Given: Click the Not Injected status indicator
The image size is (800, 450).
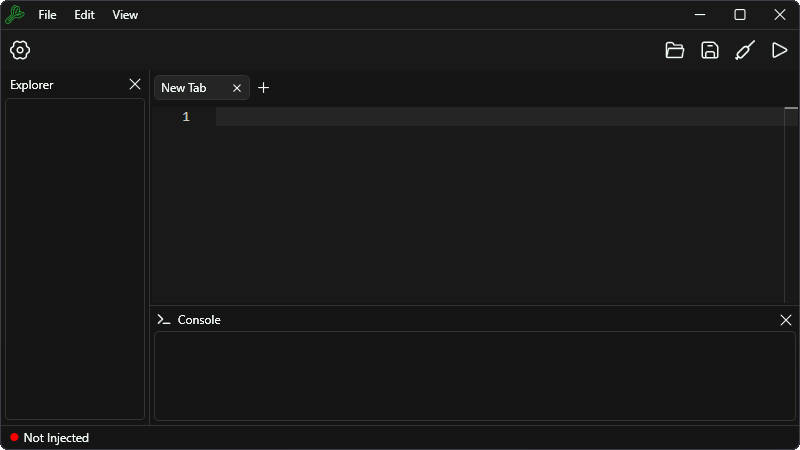Looking at the screenshot, I should point(49,438).
